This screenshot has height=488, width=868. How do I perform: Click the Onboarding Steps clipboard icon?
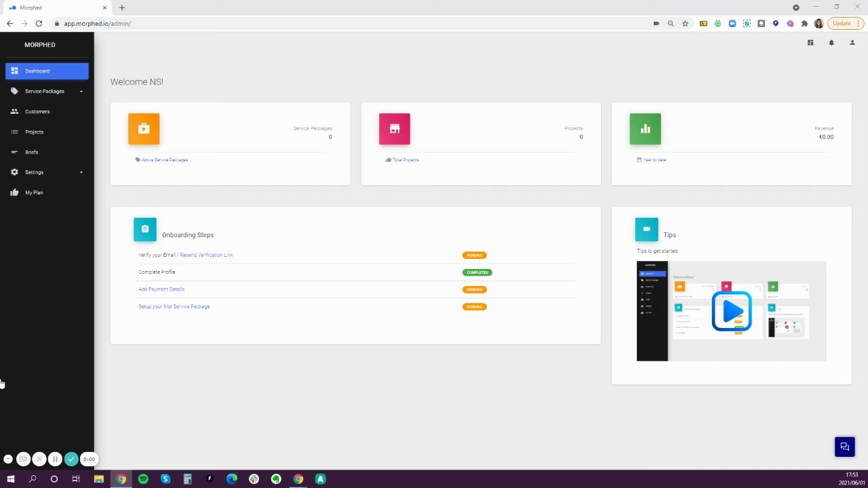click(145, 229)
